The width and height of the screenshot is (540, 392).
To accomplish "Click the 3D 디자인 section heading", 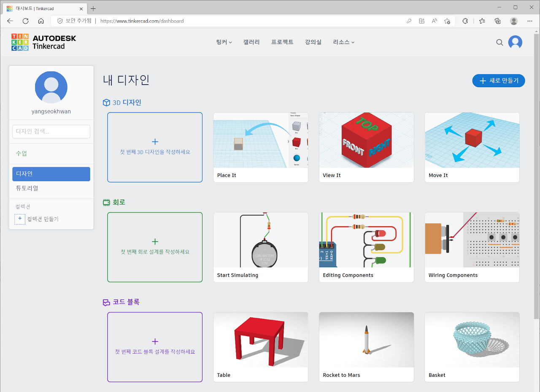I will pos(127,102).
